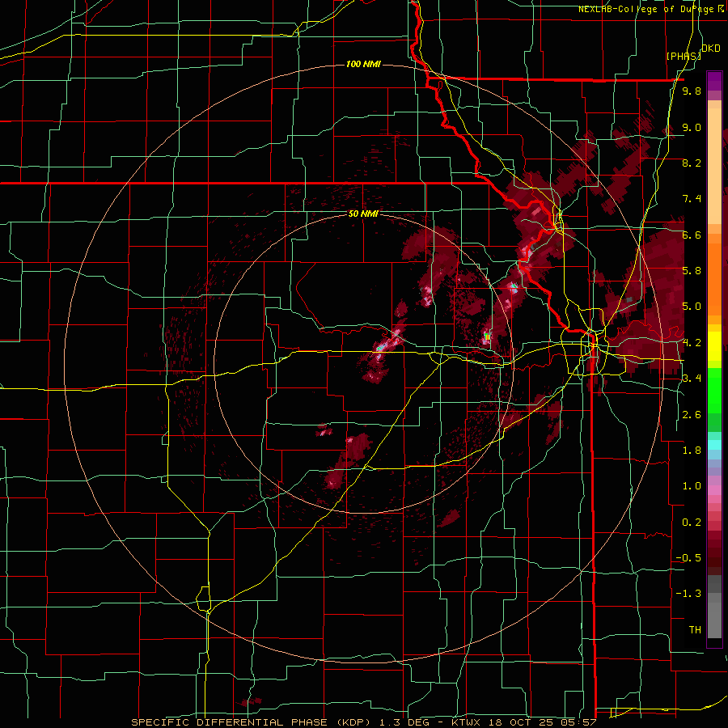This screenshot has width=728, height=728.
Task: Pick the dark orange color bar segment
Action: [x=714, y=278]
